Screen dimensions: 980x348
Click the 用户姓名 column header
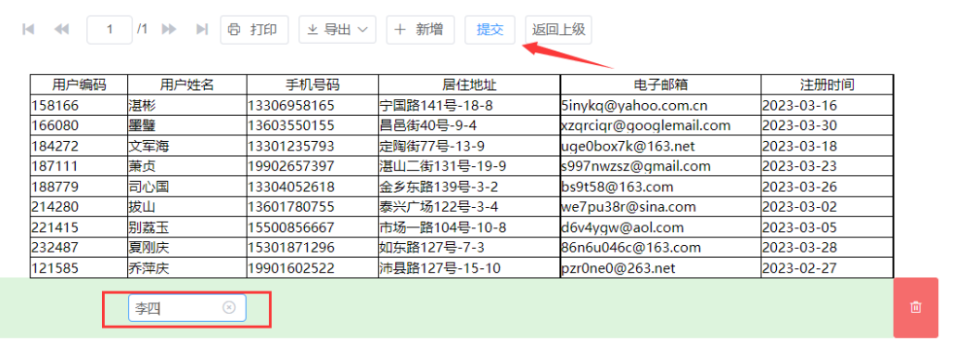(x=187, y=84)
